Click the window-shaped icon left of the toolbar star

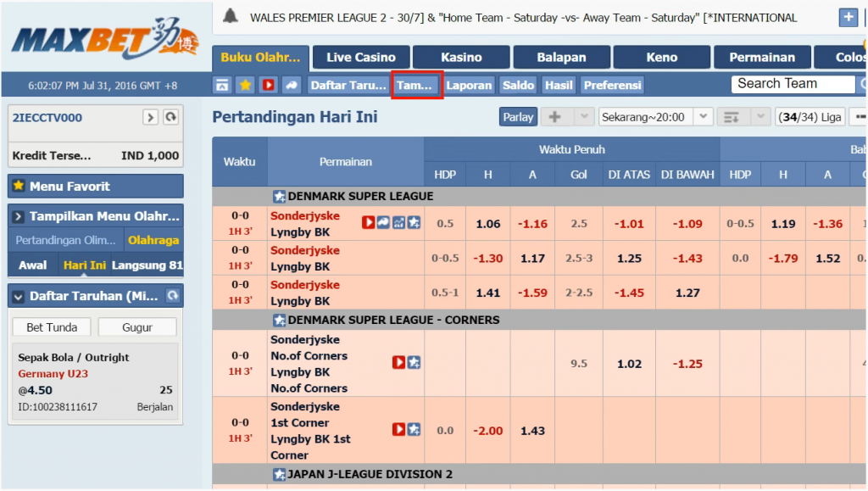coord(222,86)
